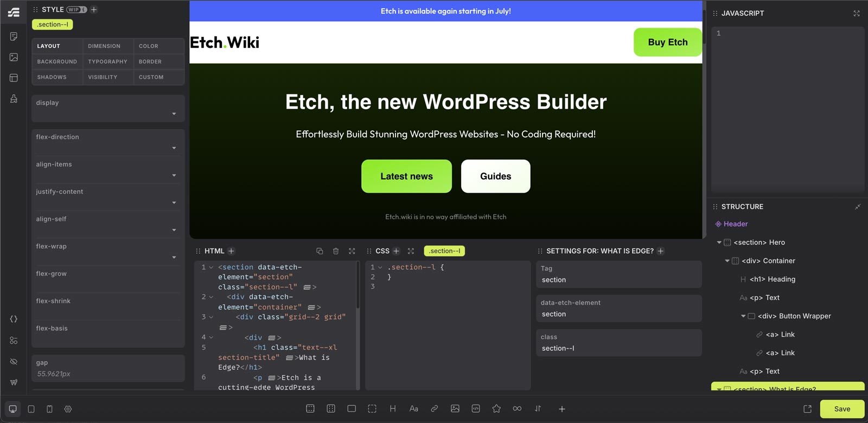Click the plus icon next to CSS
Viewport: 868px width, 423px height.
(396, 251)
